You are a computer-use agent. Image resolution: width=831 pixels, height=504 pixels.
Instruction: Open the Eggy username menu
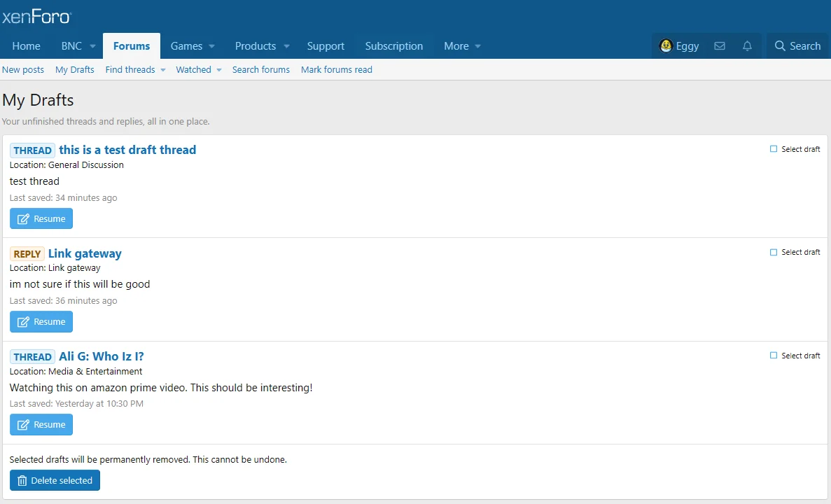tap(687, 46)
